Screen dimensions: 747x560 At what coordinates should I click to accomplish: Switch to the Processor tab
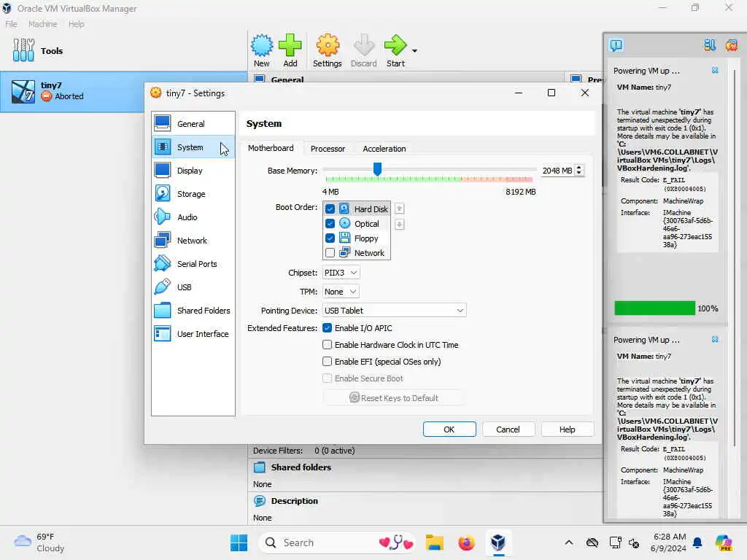coord(328,149)
